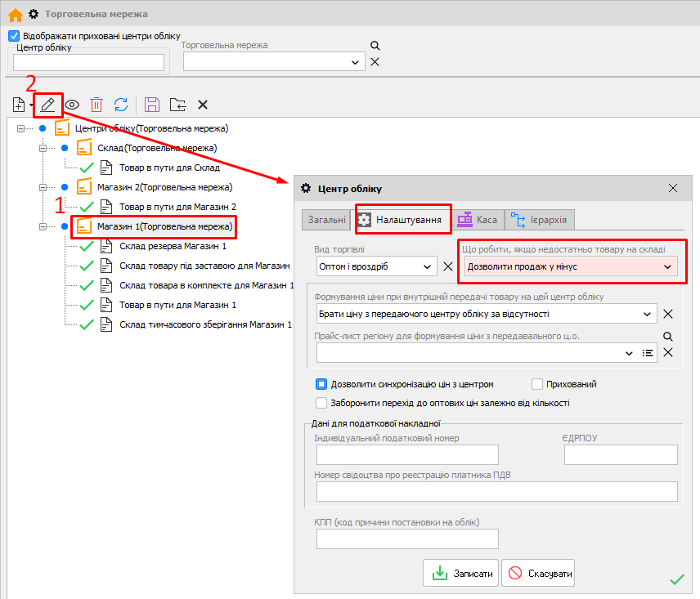This screenshot has width=700, height=599.
Task: Toggle Дозволити синхронізацію цін з центром
Action: [x=321, y=384]
